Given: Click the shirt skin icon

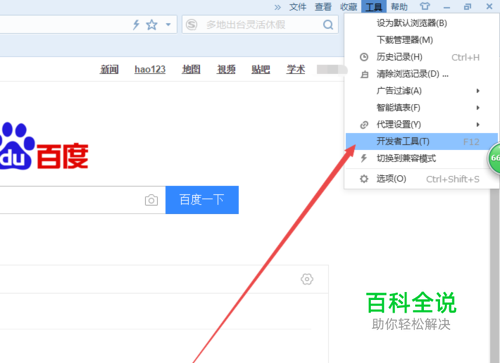Looking at the screenshot, I should click(x=425, y=6).
